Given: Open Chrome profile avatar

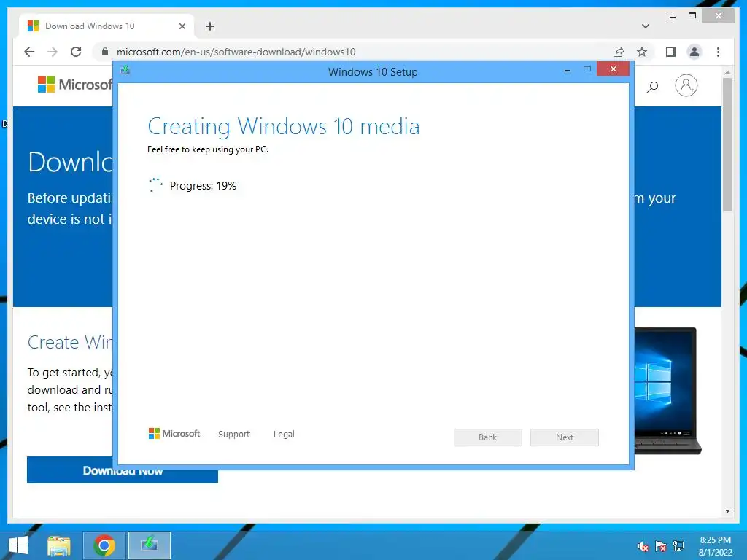Looking at the screenshot, I should coord(694,52).
